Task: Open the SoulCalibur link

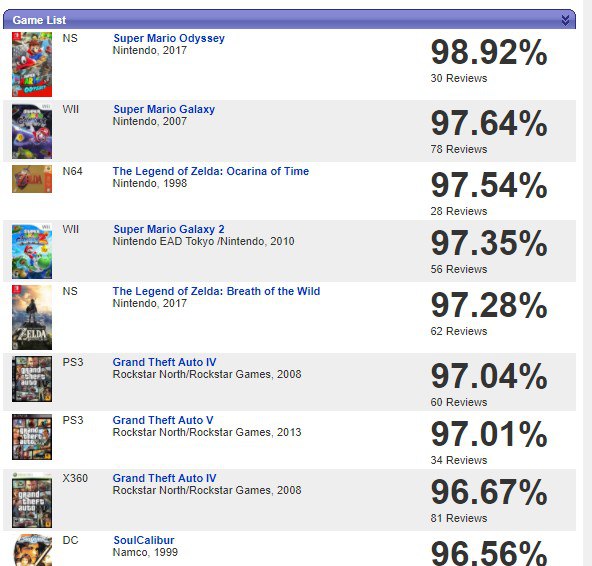Action: point(144,540)
